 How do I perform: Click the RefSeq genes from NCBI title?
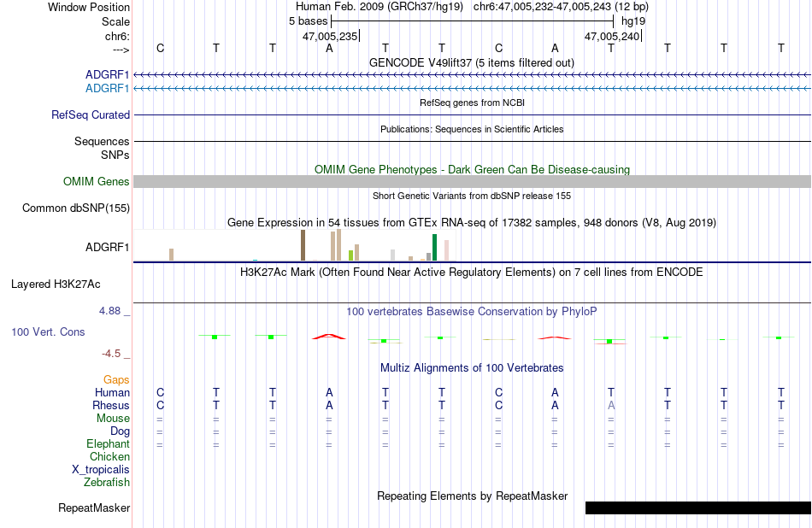pos(473,103)
